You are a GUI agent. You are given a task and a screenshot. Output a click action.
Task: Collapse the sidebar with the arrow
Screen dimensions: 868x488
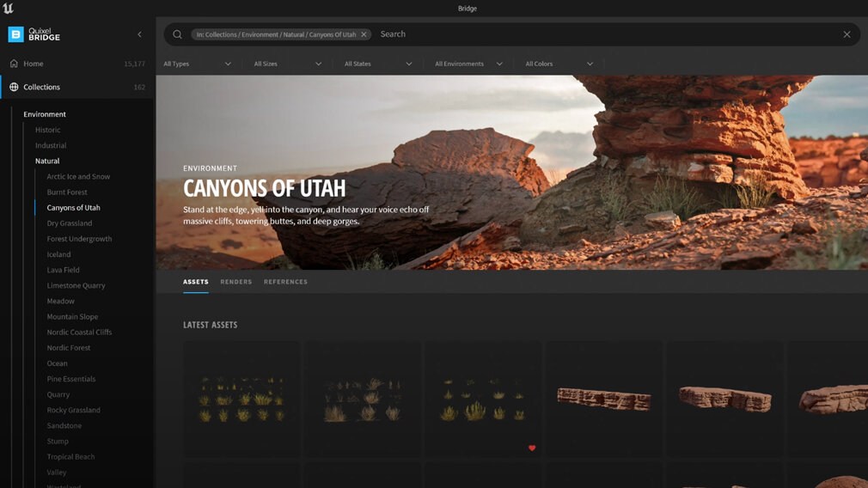tap(139, 34)
